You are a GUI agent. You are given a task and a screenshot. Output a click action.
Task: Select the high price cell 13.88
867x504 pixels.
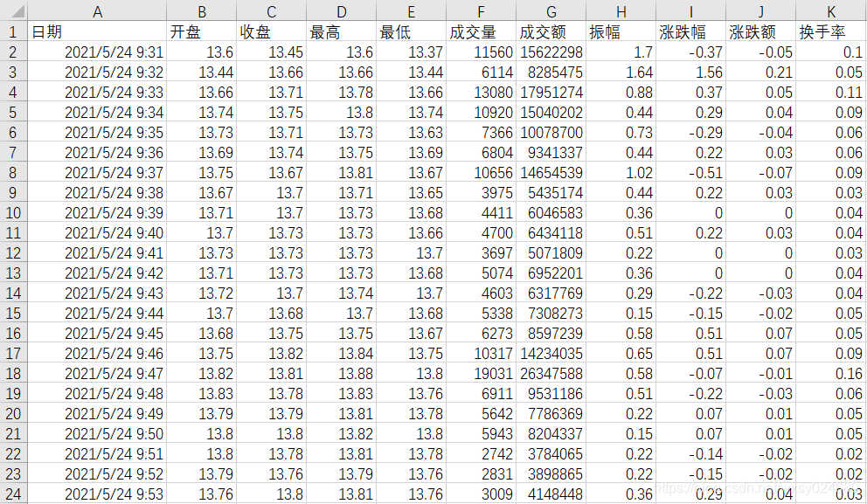pos(341,374)
